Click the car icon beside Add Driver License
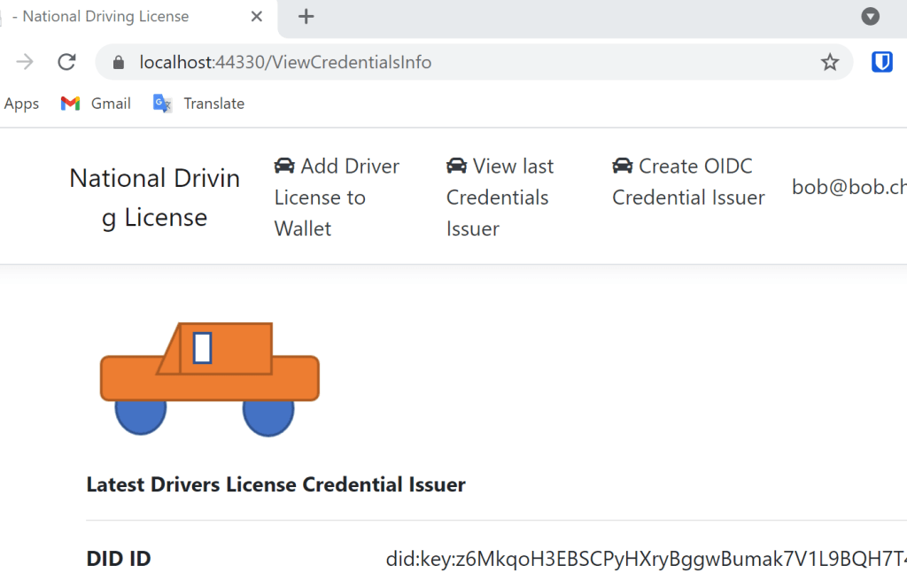Image resolution: width=907 pixels, height=588 pixels. point(284,166)
